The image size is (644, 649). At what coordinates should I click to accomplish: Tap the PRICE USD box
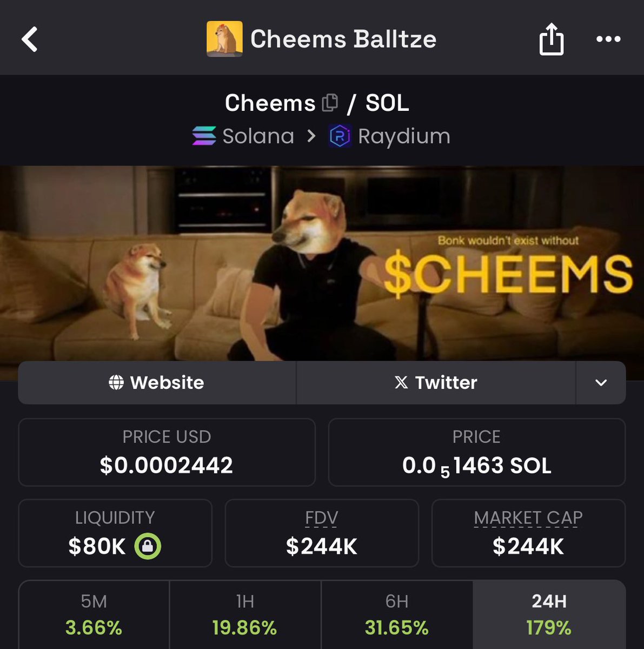coord(167,452)
